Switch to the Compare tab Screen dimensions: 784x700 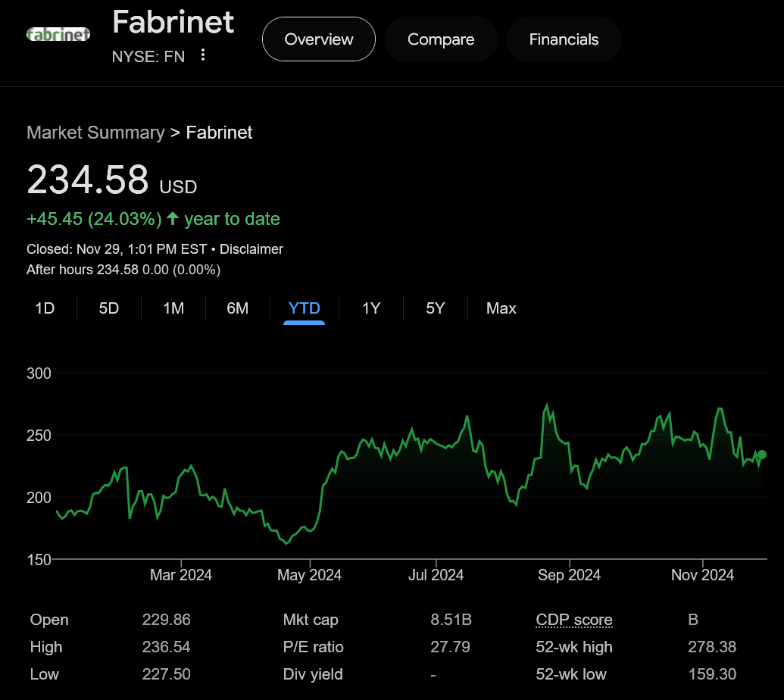[441, 39]
